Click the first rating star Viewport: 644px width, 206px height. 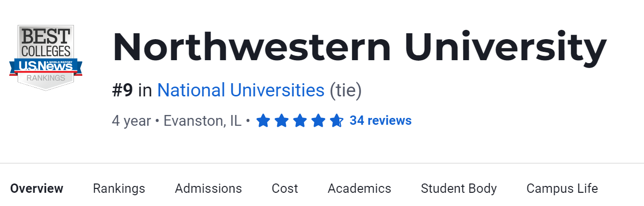point(263,120)
